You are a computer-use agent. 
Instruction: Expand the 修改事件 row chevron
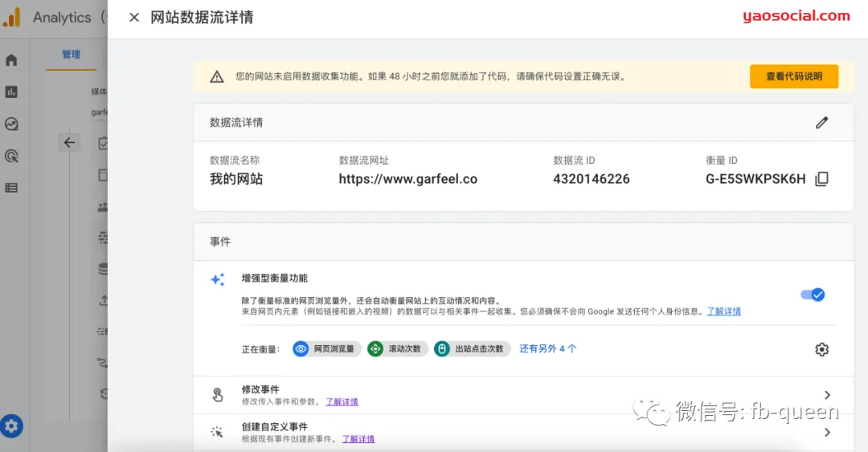(827, 395)
